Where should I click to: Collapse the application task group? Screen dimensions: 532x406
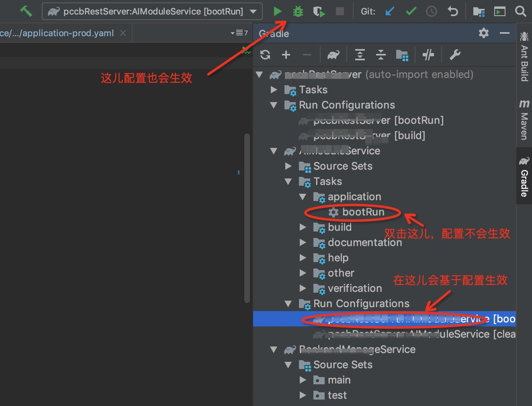303,197
